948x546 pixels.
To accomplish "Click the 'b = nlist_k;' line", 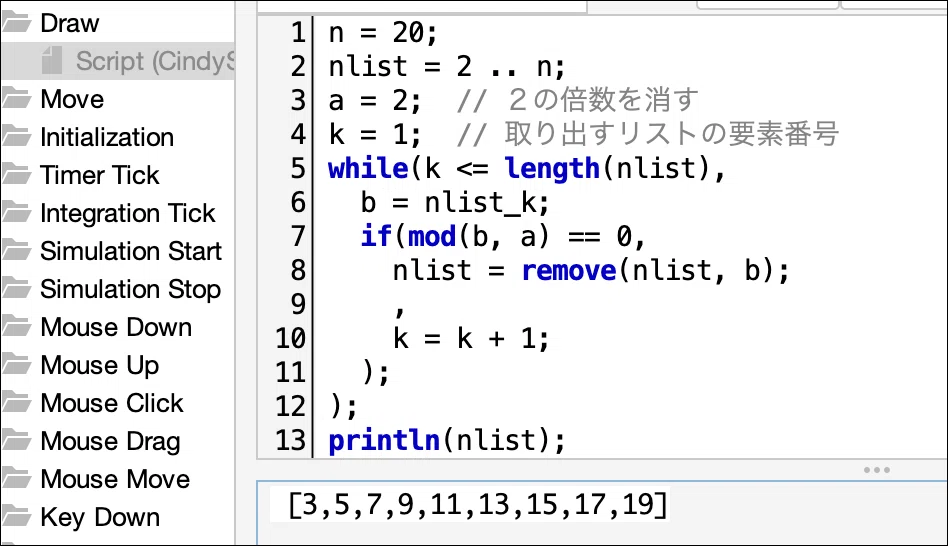I will [455, 203].
